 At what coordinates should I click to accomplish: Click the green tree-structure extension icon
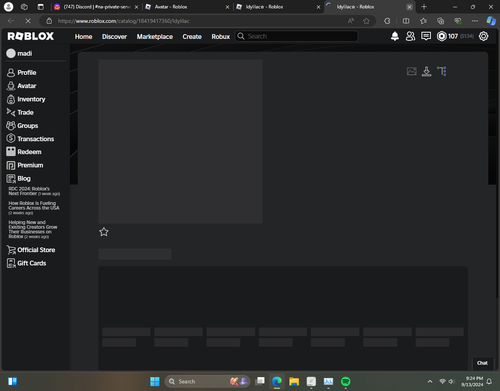pos(442,71)
